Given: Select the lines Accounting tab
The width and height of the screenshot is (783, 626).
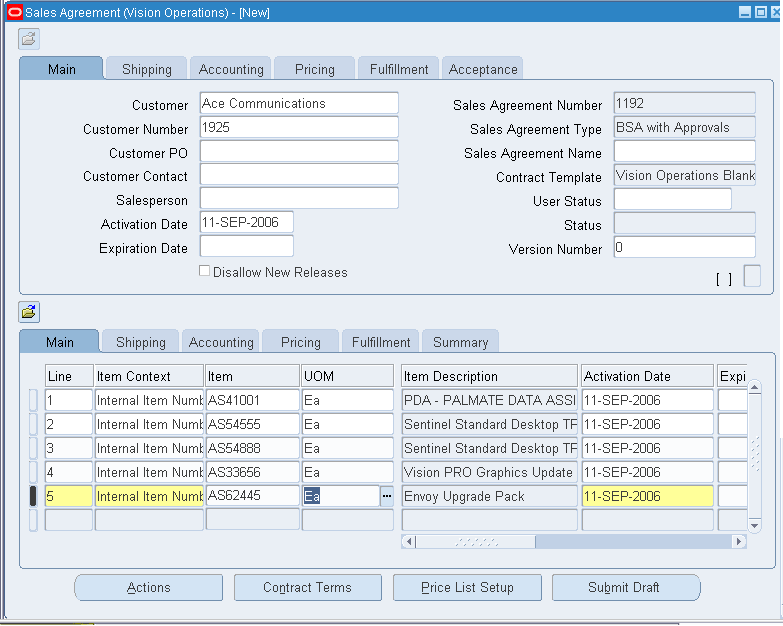Looking at the screenshot, I should (x=221, y=342).
